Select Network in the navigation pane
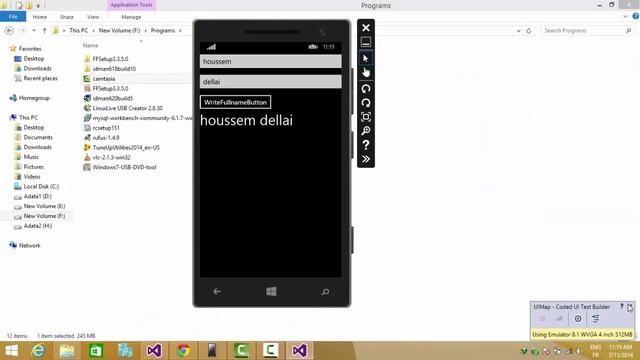Screen dimensions: 640x360 coord(29,246)
